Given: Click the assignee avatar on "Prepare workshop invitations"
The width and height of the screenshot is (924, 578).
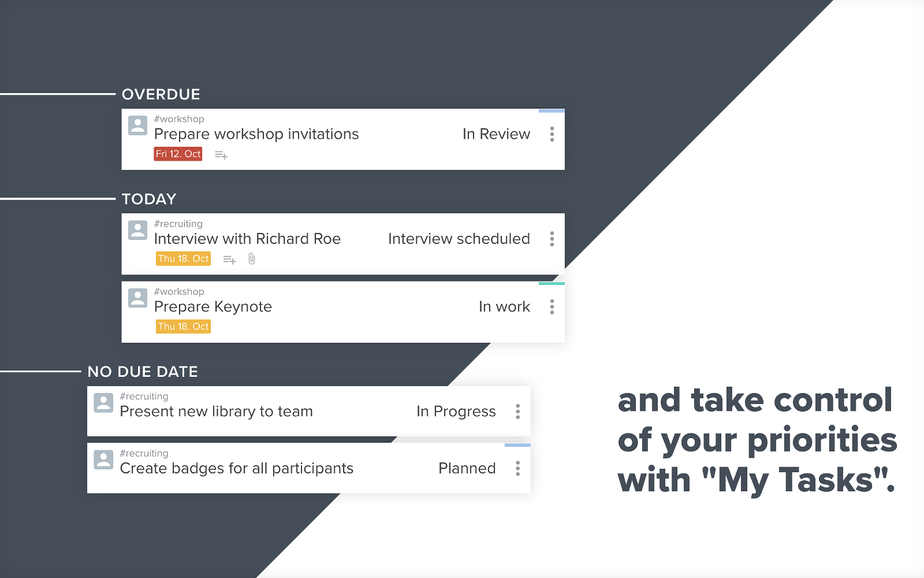Looking at the screenshot, I should tap(137, 125).
